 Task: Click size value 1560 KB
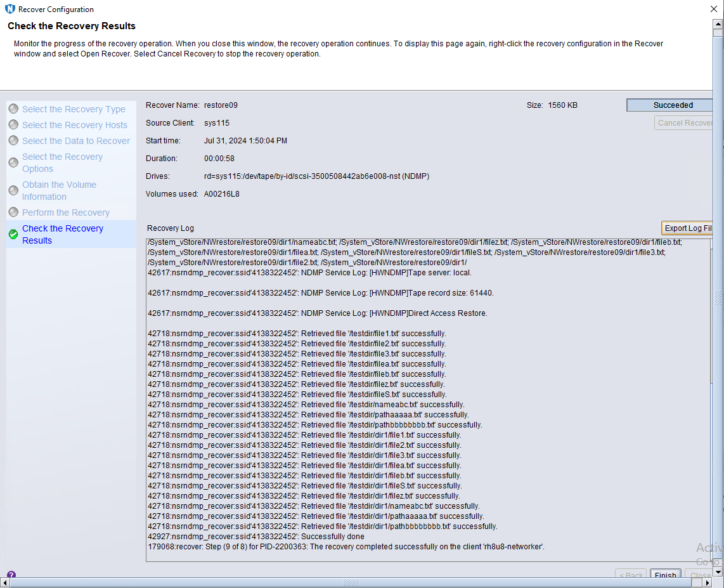click(562, 105)
